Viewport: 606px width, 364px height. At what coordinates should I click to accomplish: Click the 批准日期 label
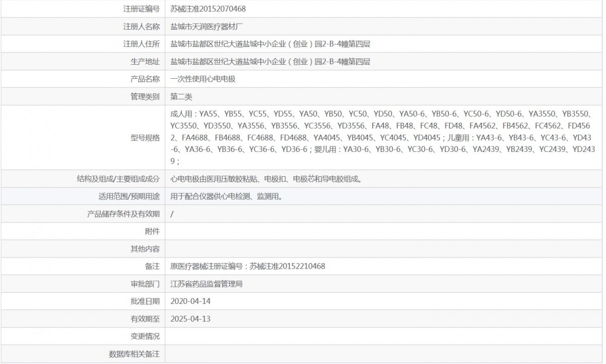coord(145,301)
